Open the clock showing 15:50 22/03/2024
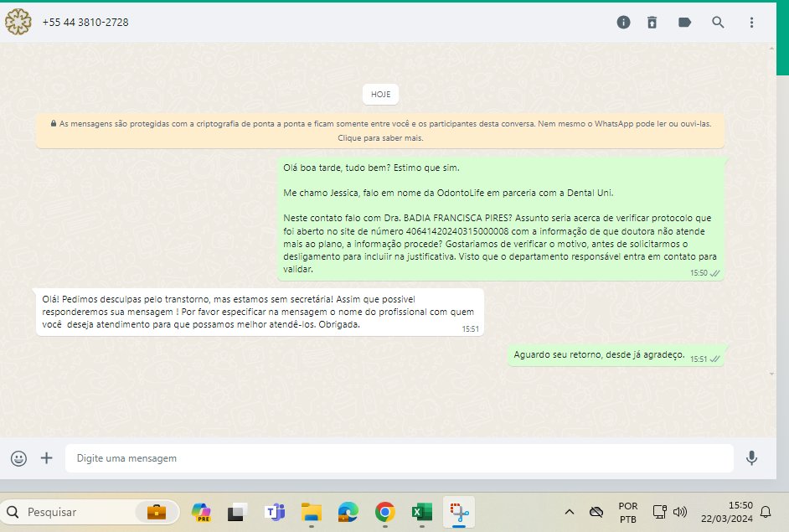789x532 pixels. (727, 513)
